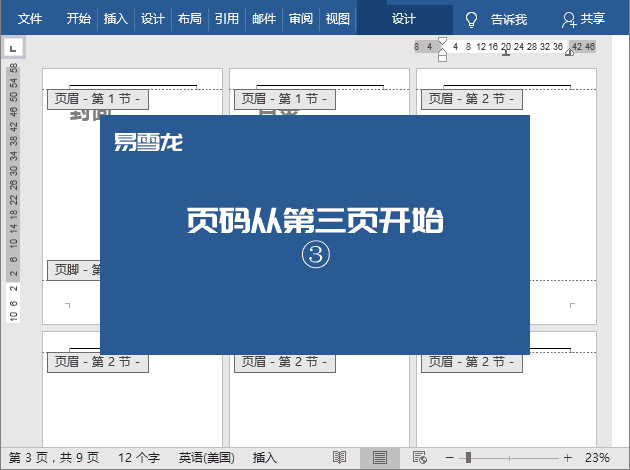630x470 pixels.
Task: Open the header tools 设计 tab
Action: coord(404,19)
